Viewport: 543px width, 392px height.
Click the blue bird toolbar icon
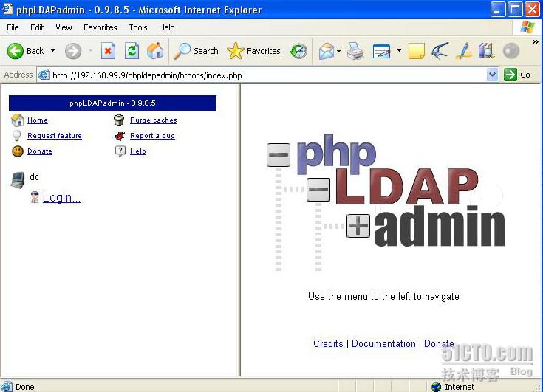click(440, 51)
